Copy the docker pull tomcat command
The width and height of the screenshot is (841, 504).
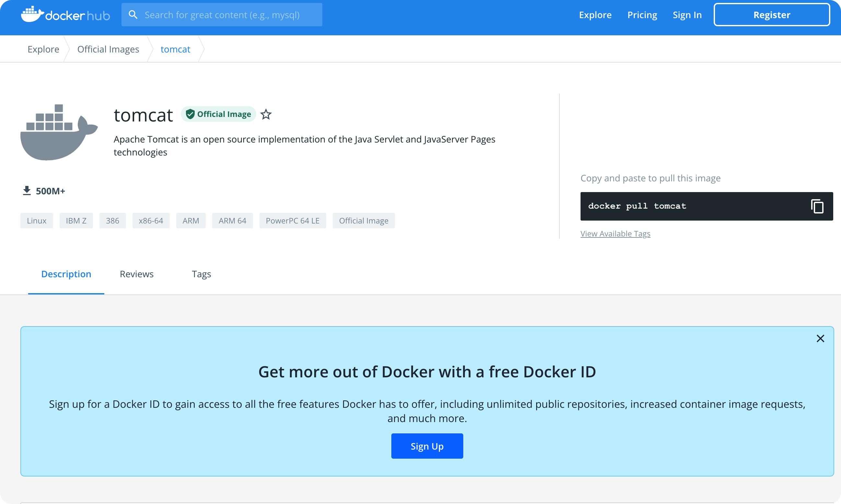point(817,206)
